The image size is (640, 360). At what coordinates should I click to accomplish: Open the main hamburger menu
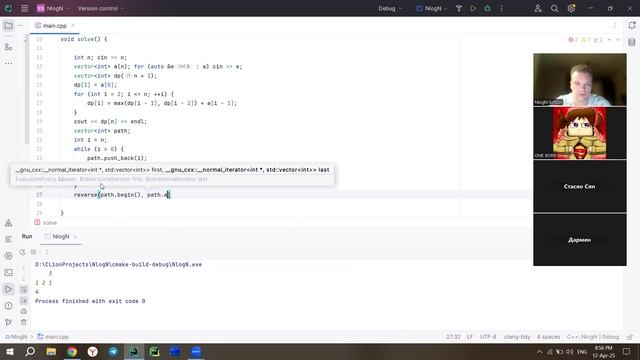(24, 8)
